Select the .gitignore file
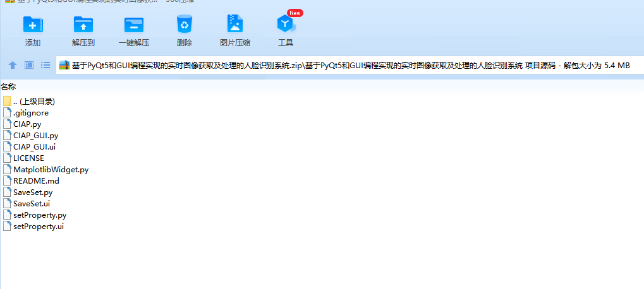This screenshot has width=644, height=289. (31, 113)
